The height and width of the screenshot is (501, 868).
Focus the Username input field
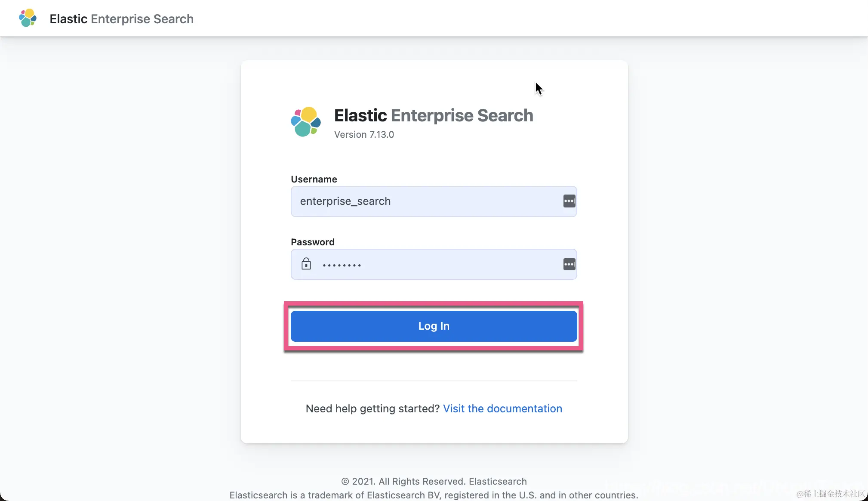point(434,201)
